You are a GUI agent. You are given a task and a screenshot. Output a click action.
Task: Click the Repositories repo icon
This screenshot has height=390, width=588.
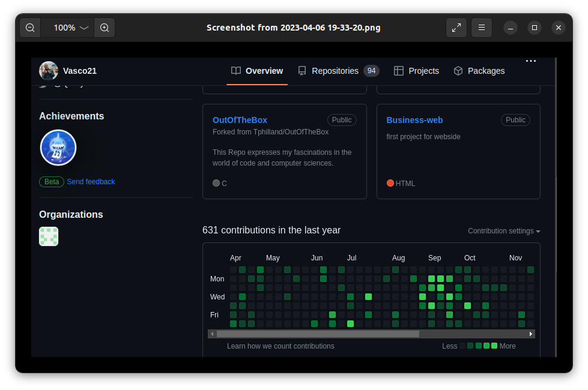point(302,71)
